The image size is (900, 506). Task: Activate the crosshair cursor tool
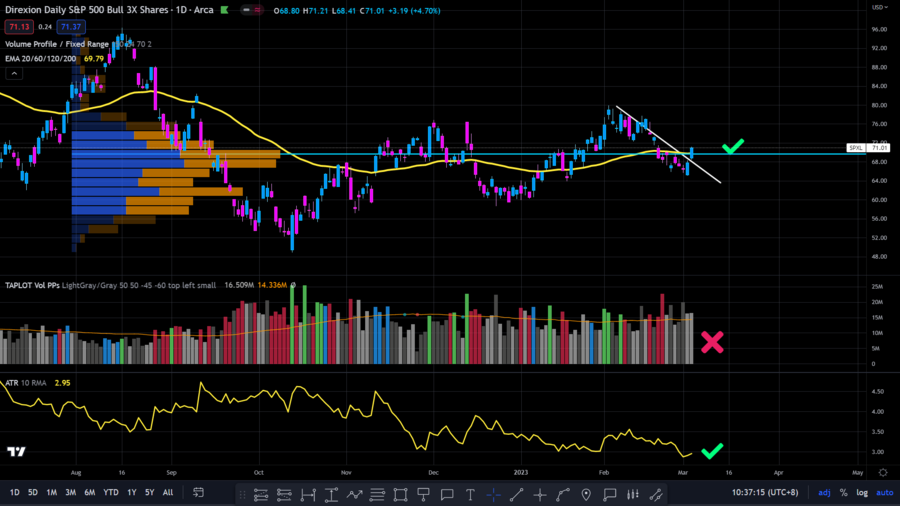[x=493, y=493]
